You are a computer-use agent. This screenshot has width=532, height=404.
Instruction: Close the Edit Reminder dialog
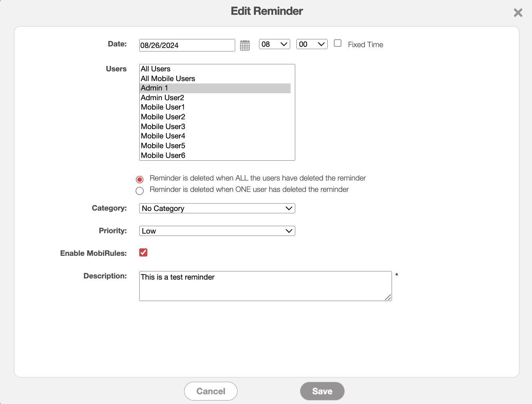[x=518, y=13]
